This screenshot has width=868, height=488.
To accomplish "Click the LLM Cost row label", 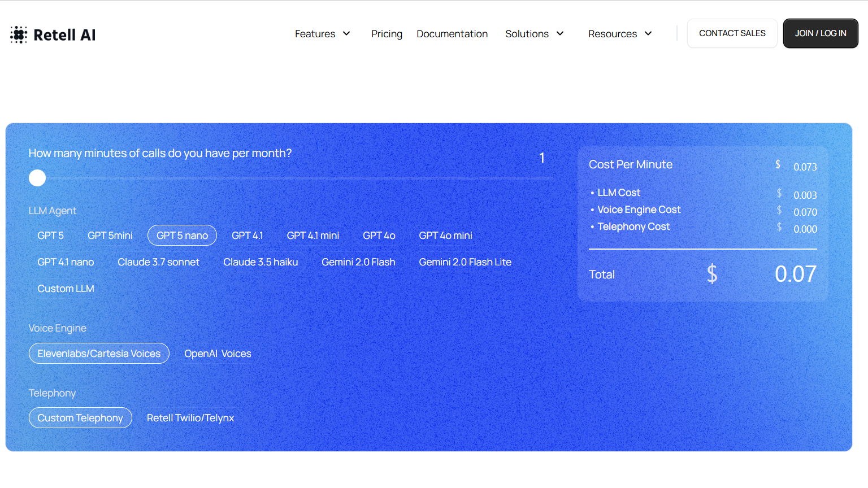I will [619, 193].
